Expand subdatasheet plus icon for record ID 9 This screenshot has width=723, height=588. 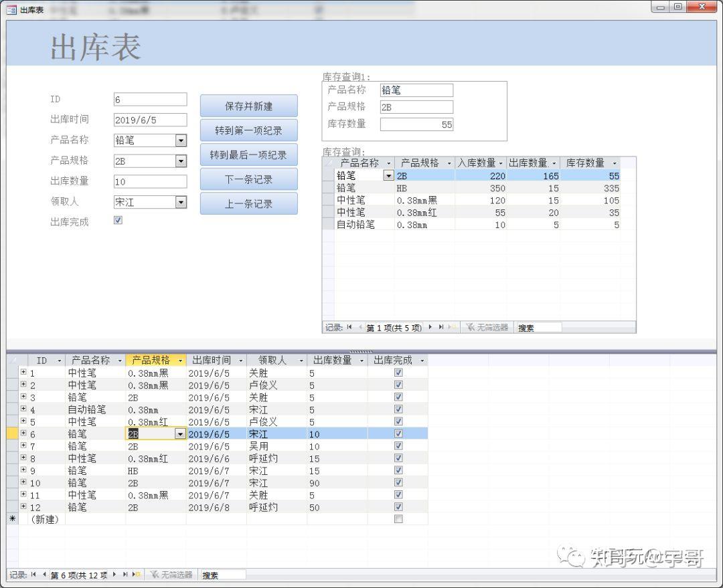(23, 470)
